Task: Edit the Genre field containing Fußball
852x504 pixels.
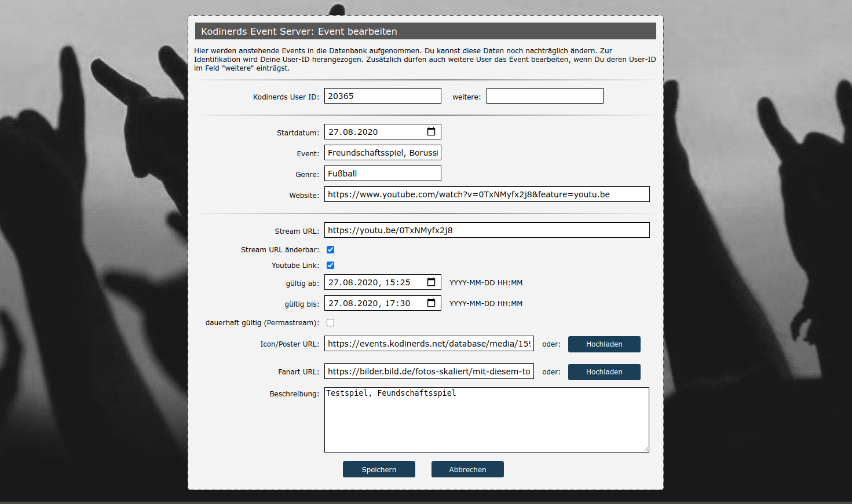Action: [383, 174]
